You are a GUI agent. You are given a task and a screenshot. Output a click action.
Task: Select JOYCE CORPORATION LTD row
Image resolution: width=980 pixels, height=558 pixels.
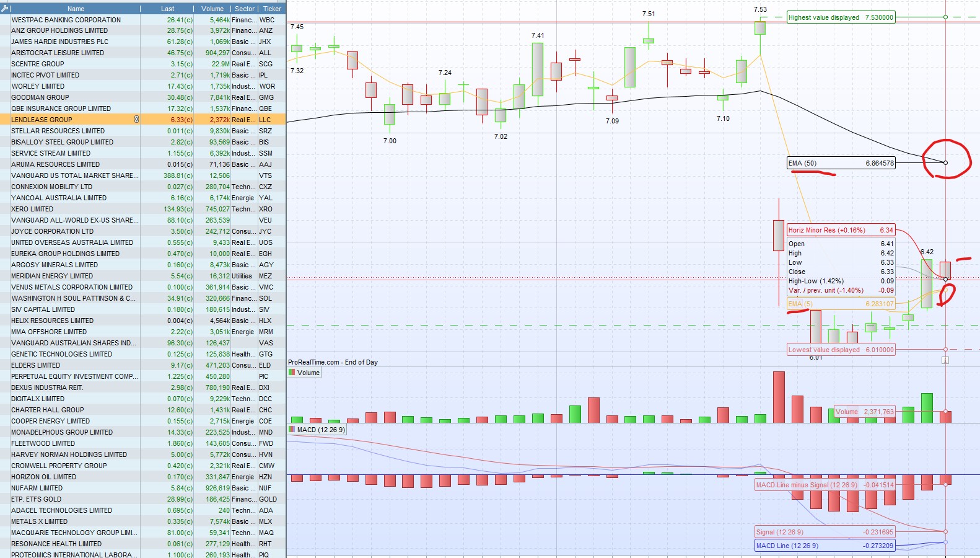[x=142, y=231]
